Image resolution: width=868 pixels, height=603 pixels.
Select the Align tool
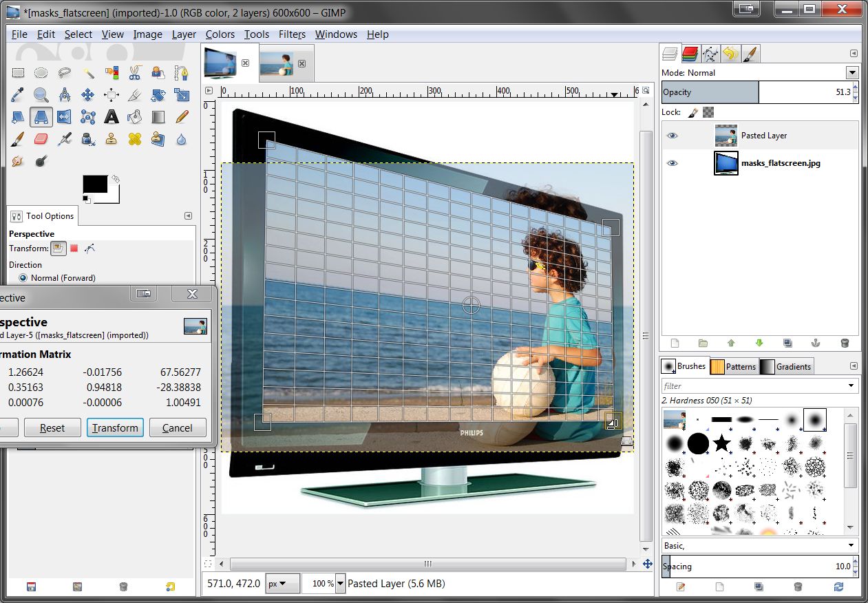[112, 95]
